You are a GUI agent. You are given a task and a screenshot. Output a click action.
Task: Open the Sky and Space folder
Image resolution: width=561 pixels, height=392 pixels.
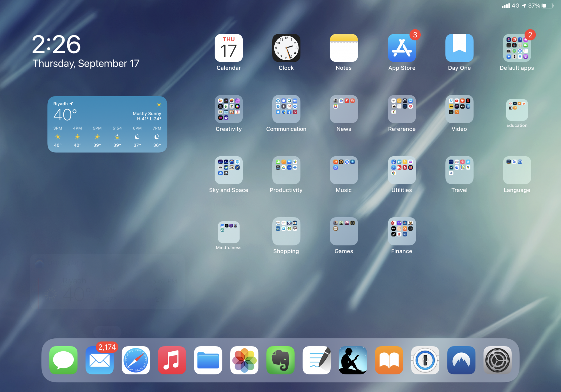[229, 170]
